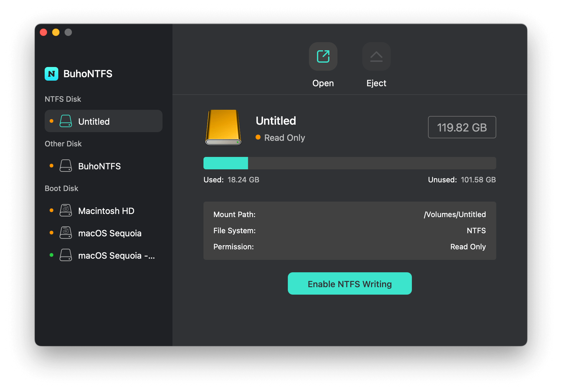The height and width of the screenshot is (392, 562).
Task: Click the Read Only status text
Action: (x=284, y=138)
